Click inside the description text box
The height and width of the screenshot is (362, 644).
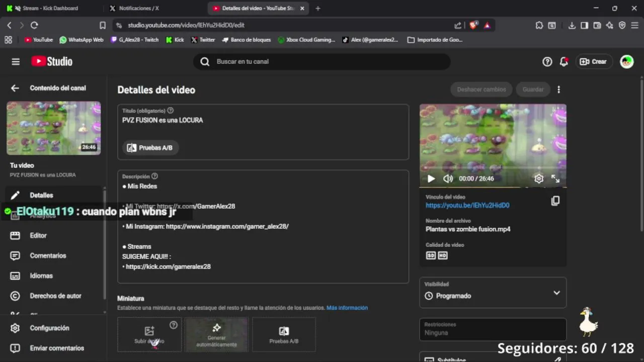tap(263, 226)
